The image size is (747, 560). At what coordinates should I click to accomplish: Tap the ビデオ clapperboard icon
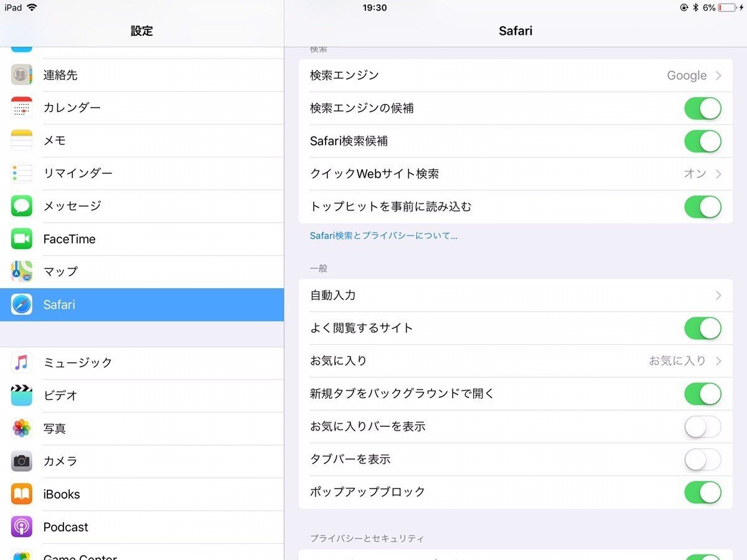[22, 395]
